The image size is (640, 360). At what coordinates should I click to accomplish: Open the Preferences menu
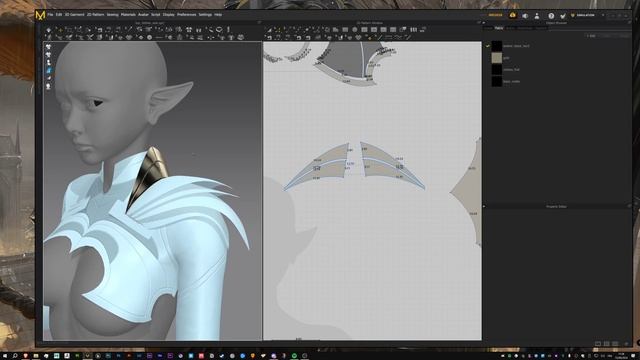tap(186, 15)
